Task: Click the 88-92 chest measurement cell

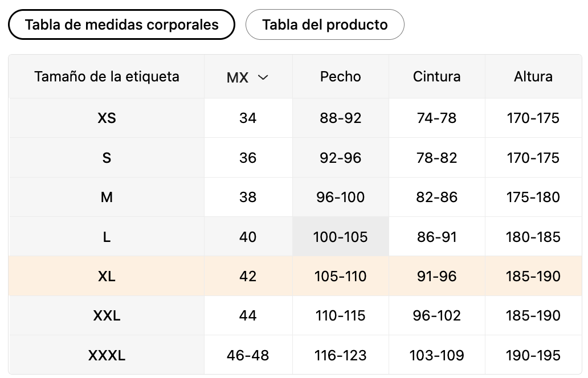Action: (341, 118)
